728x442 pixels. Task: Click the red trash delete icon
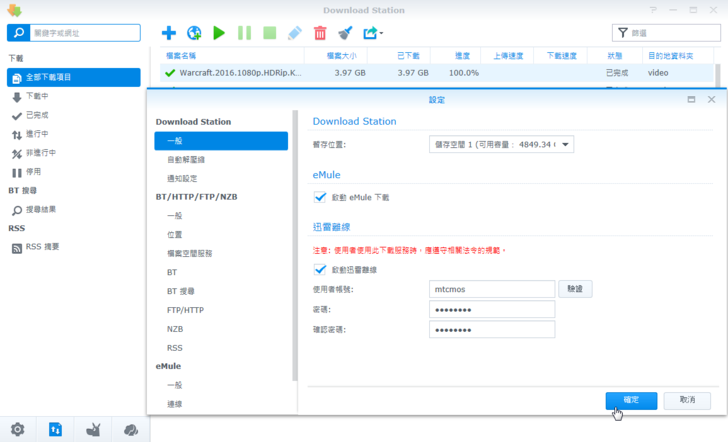320,33
